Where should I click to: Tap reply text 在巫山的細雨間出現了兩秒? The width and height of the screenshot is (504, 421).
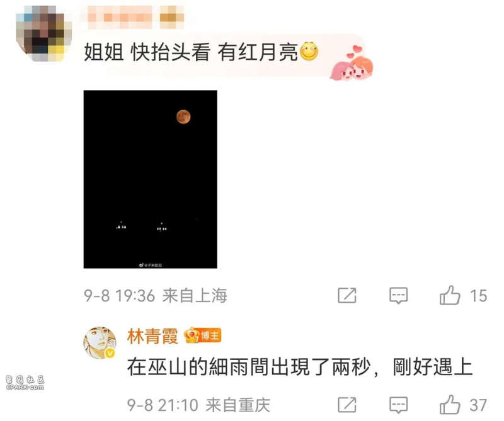pos(248,367)
